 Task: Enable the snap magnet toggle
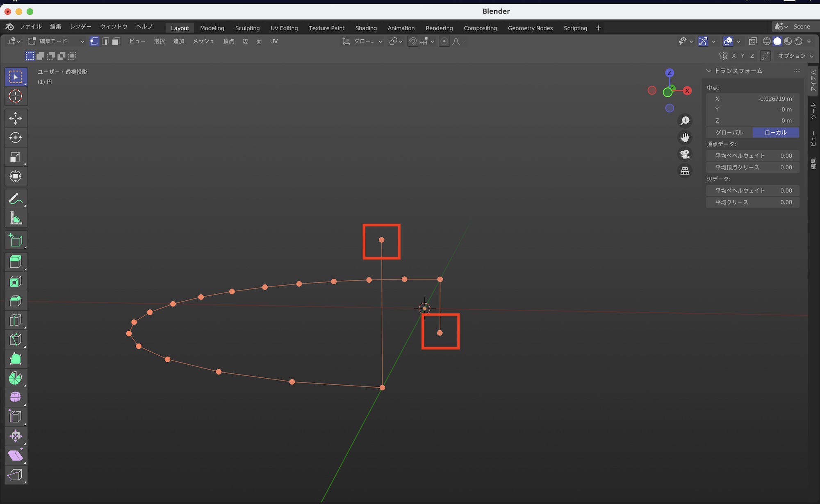(413, 41)
